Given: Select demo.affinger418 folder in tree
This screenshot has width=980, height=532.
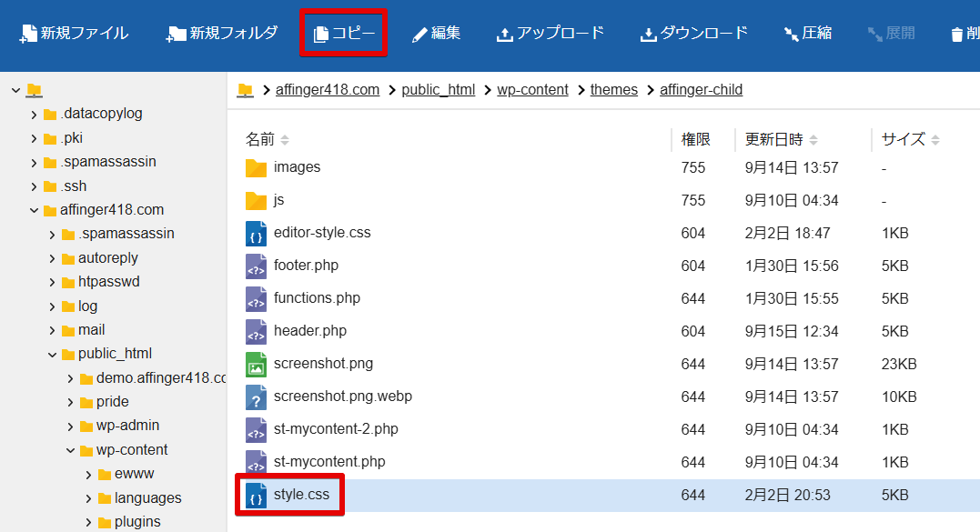Looking at the screenshot, I should [x=161, y=377].
